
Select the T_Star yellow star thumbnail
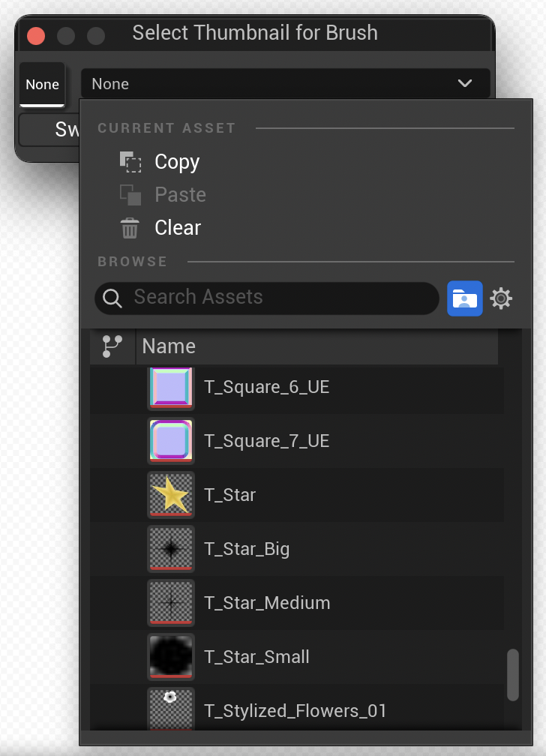click(171, 495)
